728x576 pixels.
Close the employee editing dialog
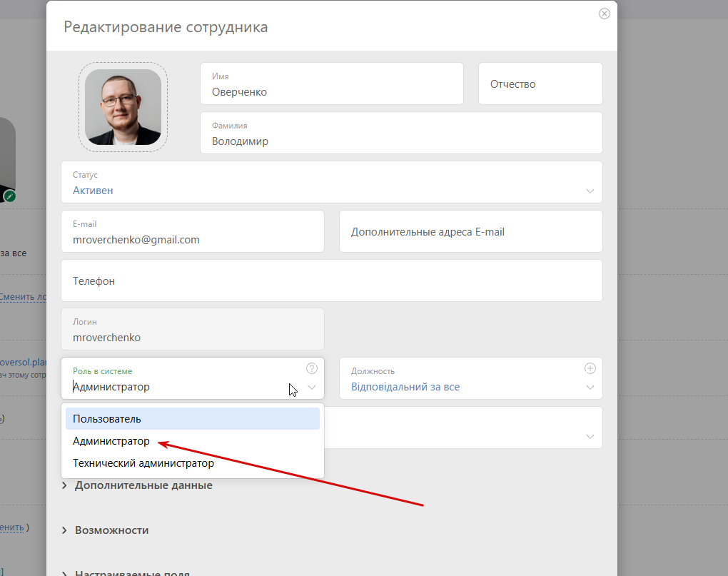click(604, 14)
